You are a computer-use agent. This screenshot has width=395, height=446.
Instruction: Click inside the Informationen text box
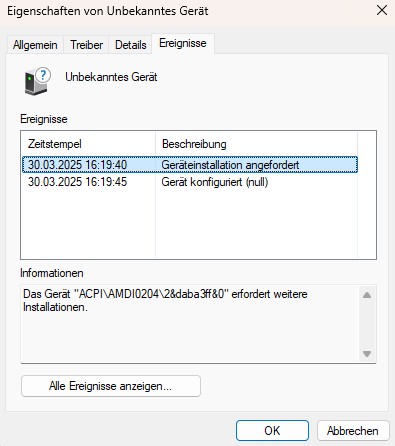click(x=191, y=324)
